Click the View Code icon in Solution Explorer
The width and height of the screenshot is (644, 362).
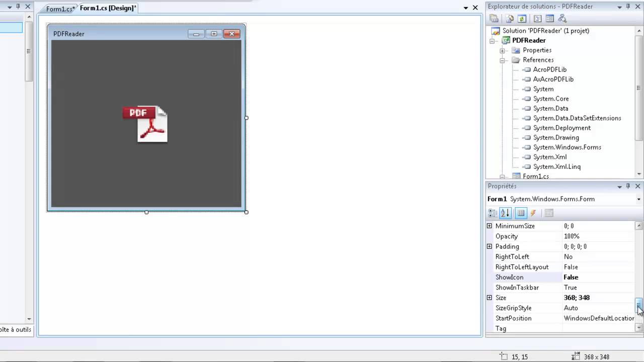pos(537,19)
